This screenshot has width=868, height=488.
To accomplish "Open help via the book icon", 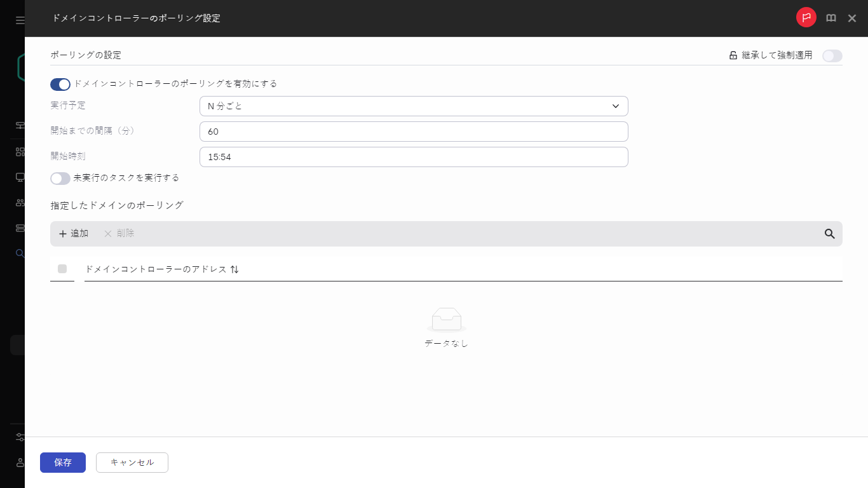I will point(831,18).
